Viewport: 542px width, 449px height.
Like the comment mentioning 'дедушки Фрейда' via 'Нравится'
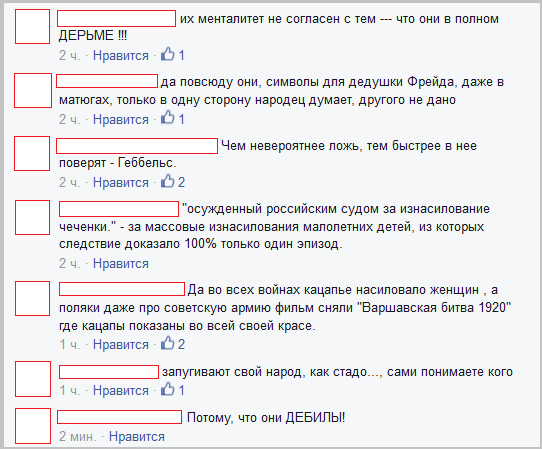(121, 120)
